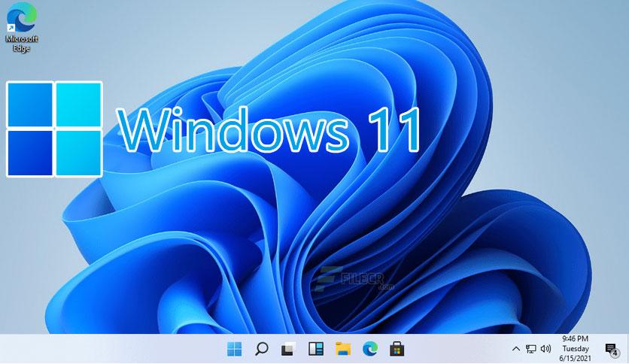Open Microsoft Edge from the taskbar
629x364 pixels.
pyautogui.click(x=369, y=349)
